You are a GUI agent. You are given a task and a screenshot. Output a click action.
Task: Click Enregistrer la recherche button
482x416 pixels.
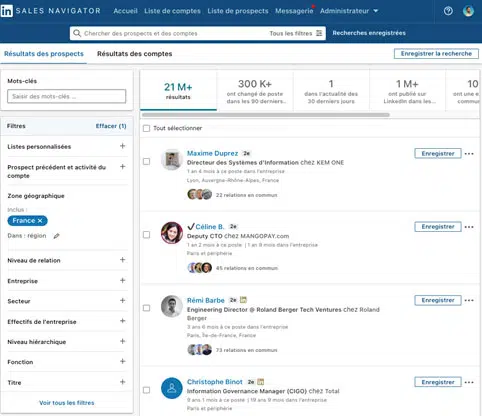pos(436,54)
